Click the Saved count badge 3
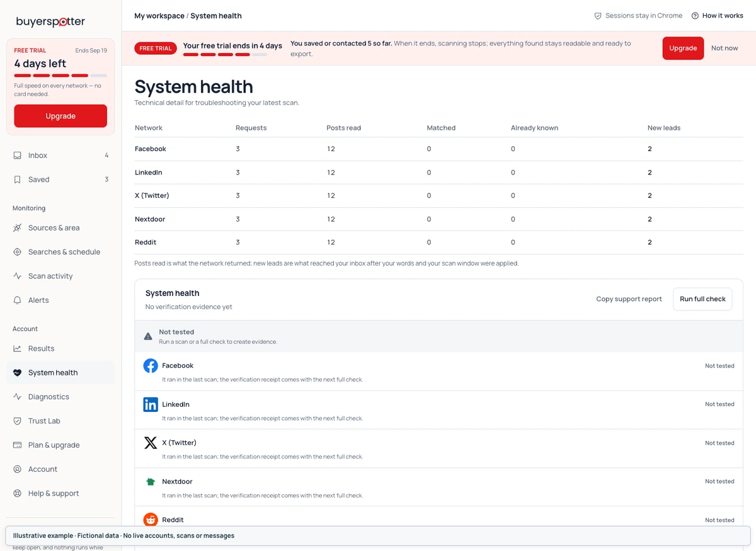The image size is (756, 551). click(106, 179)
